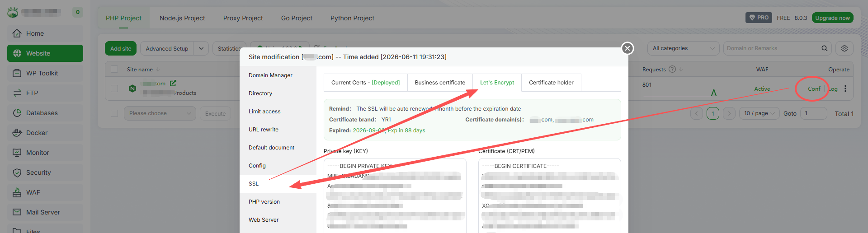Select the Node.js Project tab

(182, 18)
